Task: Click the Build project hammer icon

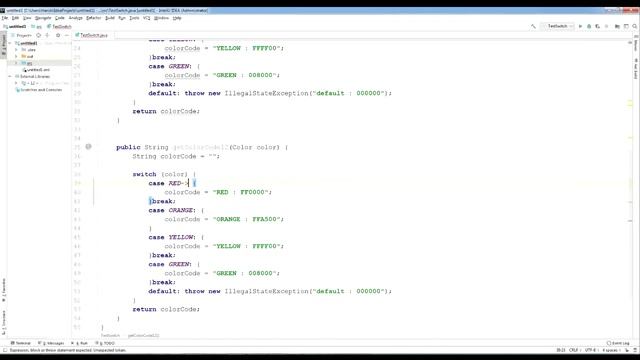Action: [x=533, y=26]
